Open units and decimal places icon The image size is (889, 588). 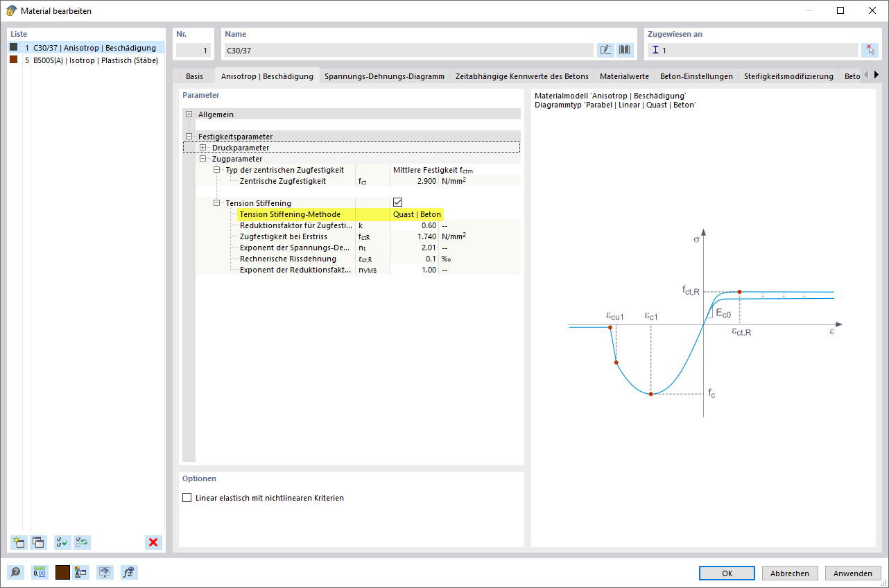tap(40, 572)
